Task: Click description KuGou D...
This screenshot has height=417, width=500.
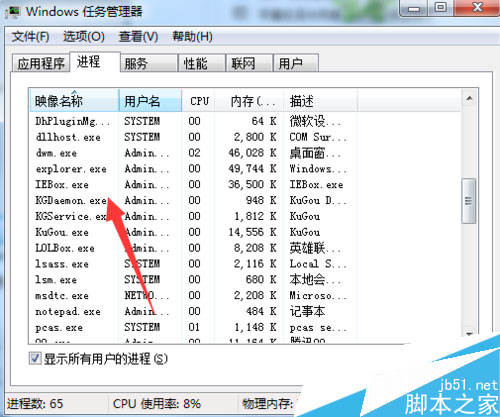Action: coord(318,201)
